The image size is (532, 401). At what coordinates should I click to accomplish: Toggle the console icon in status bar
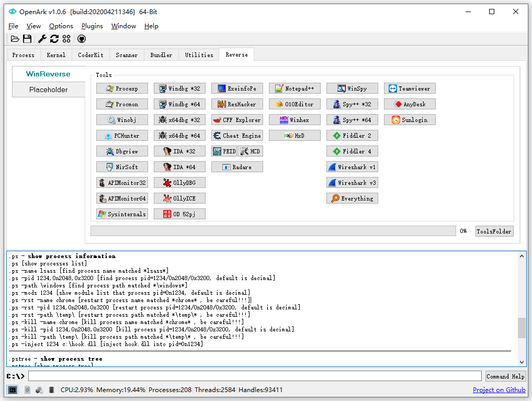13,390
